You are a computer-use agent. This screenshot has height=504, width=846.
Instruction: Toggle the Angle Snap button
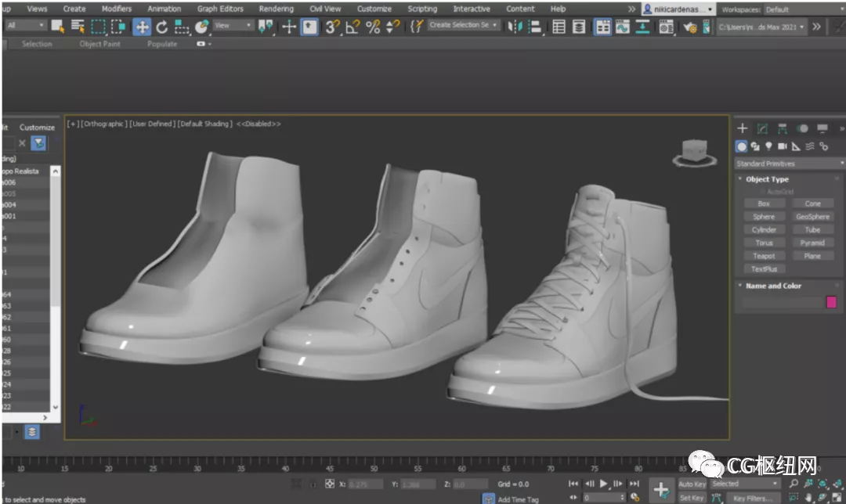pos(352,27)
